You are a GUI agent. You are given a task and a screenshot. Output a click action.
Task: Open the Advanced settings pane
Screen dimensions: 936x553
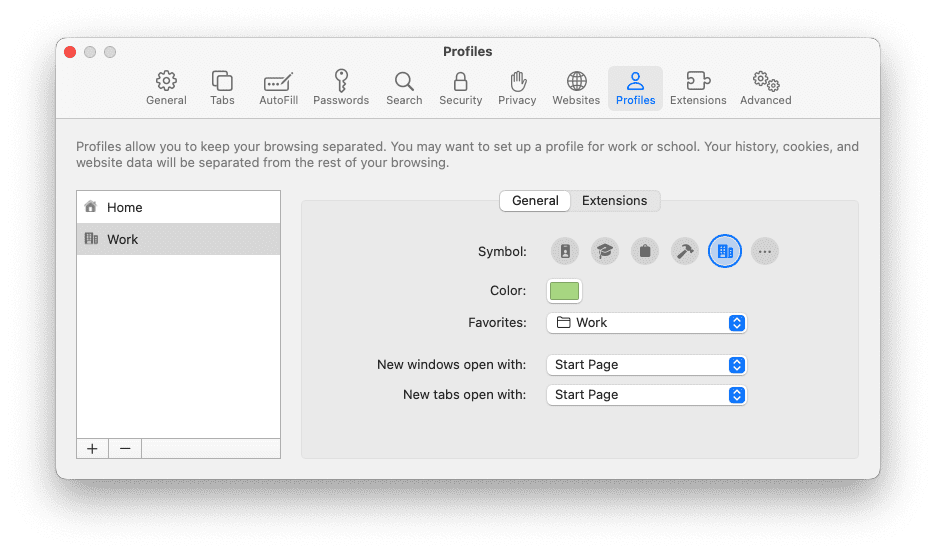[x=765, y=88]
